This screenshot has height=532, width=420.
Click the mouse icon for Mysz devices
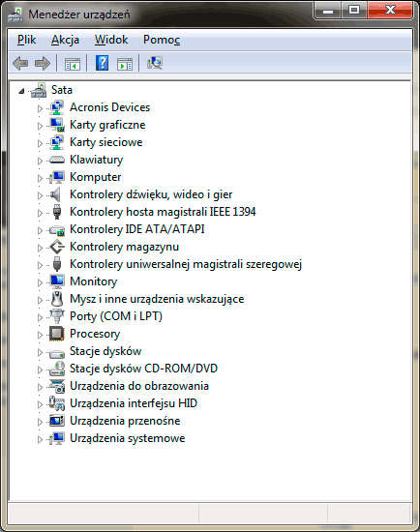point(57,299)
